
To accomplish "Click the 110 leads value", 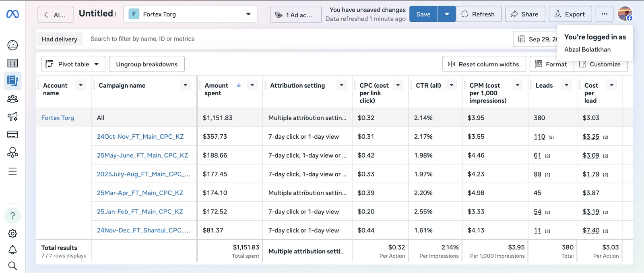I will click(539, 137).
